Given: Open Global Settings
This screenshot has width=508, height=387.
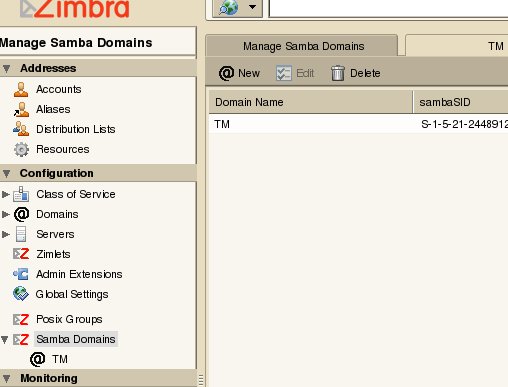Looking at the screenshot, I should (72, 294).
